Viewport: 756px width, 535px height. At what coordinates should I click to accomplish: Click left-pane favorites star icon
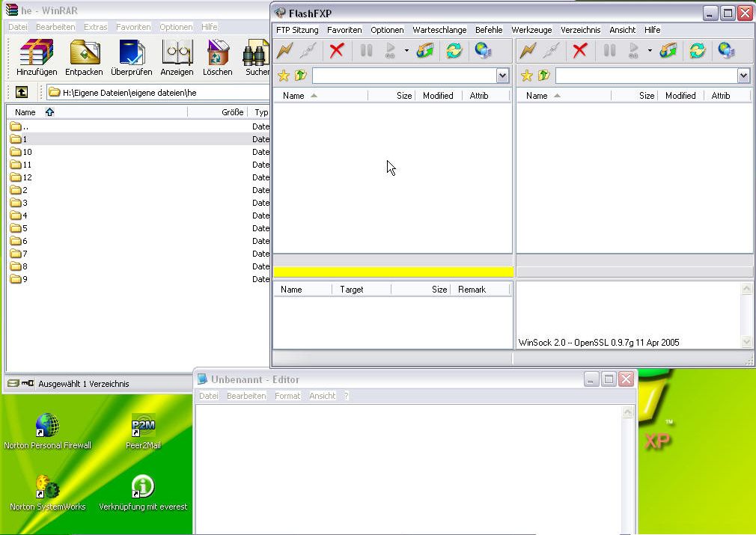284,76
